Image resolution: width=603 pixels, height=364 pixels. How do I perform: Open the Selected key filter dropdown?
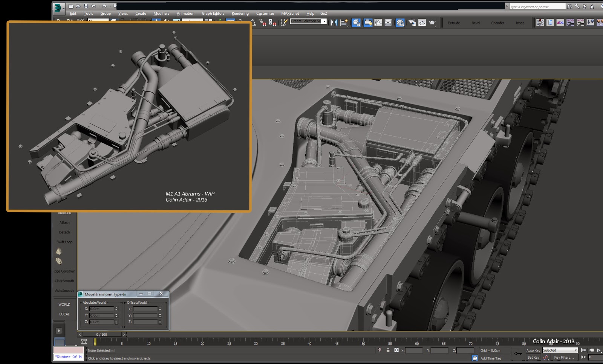tap(560, 350)
